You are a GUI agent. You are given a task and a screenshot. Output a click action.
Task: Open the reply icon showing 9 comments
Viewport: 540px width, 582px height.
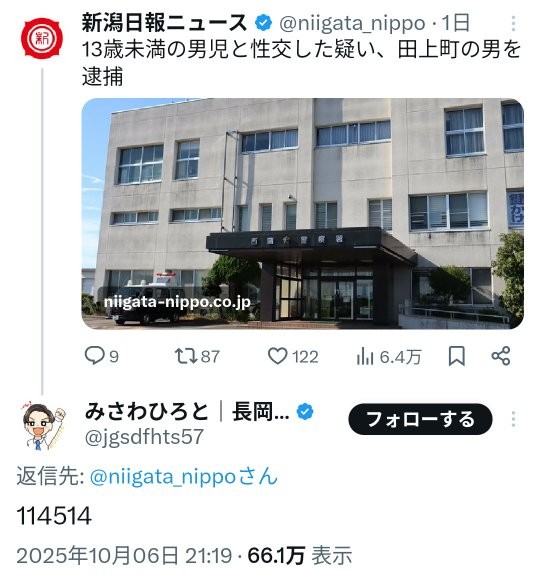(x=95, y=356)
